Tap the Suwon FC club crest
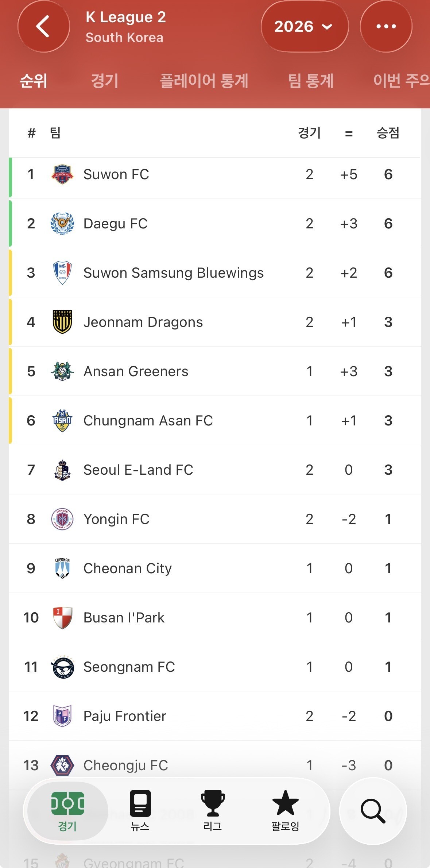This screenshot has height=868, width=430. pos(62,174)
